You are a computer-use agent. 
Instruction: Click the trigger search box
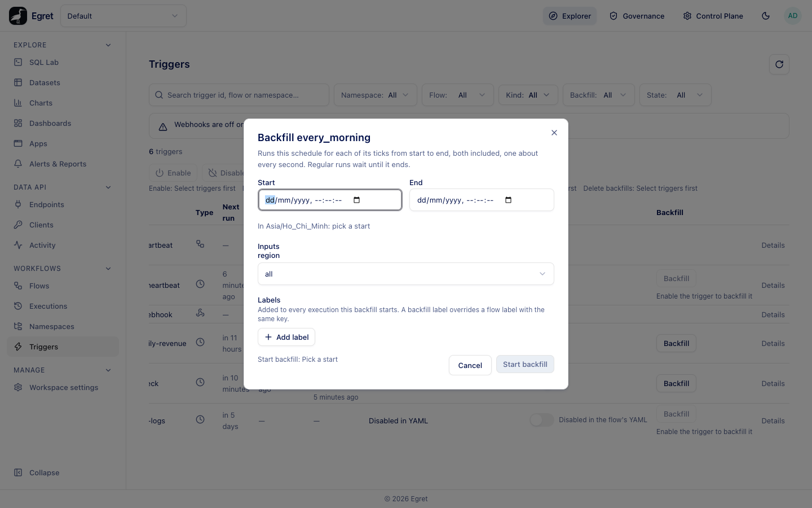tap(239, 95)
